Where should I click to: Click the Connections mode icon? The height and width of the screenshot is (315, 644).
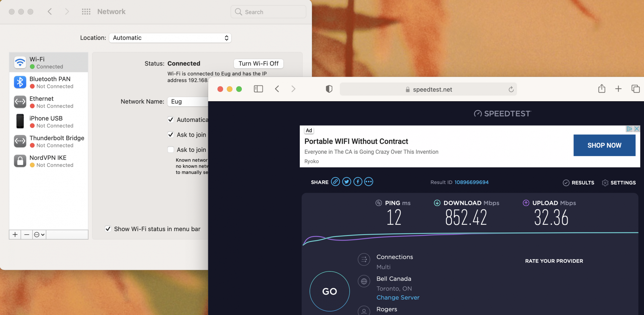click(x=364, y=259)
